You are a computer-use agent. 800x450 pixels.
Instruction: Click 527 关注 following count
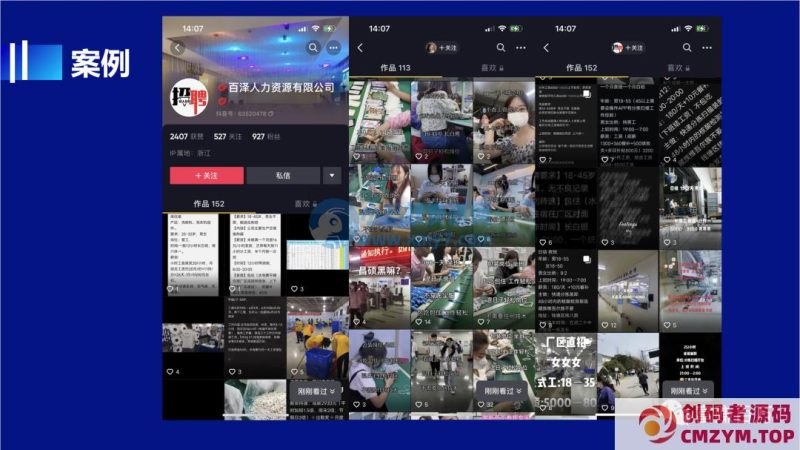pos(228,137)
